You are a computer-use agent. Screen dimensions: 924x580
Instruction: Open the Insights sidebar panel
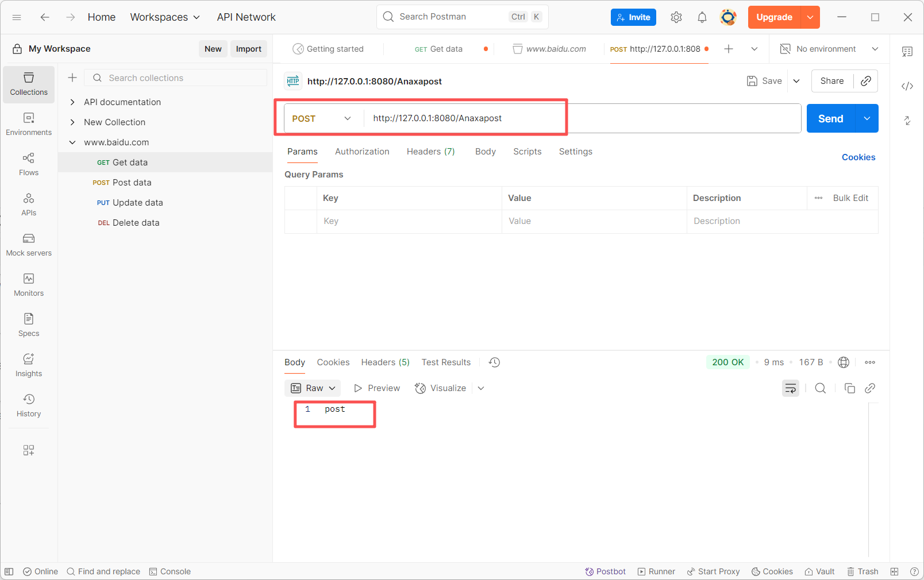click(29, 366)
